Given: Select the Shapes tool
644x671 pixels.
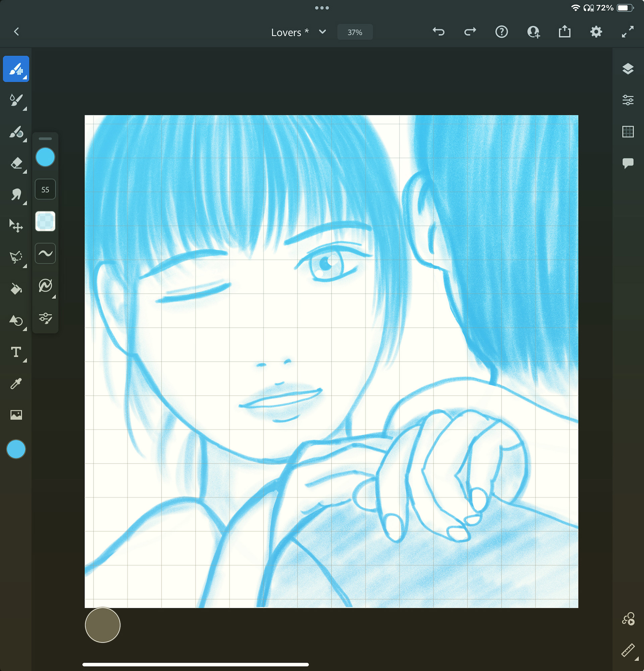Looking at the screenshot, I should [x=16, y=321].
